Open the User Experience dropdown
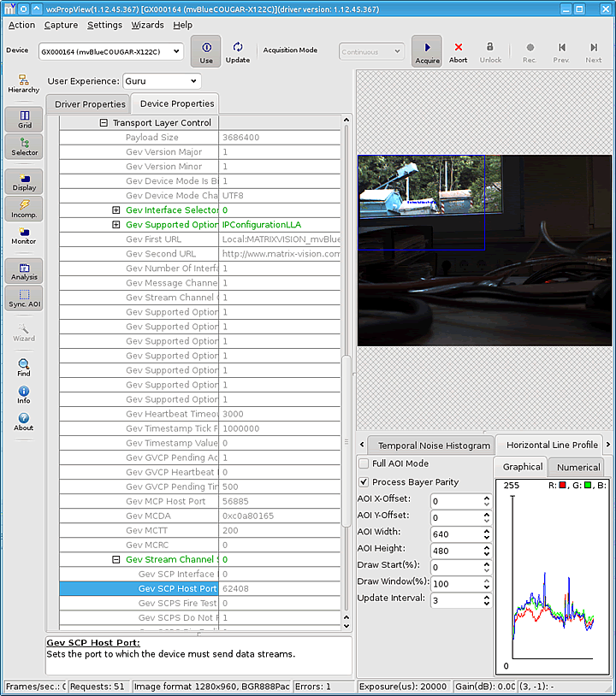 coord(161,81)
